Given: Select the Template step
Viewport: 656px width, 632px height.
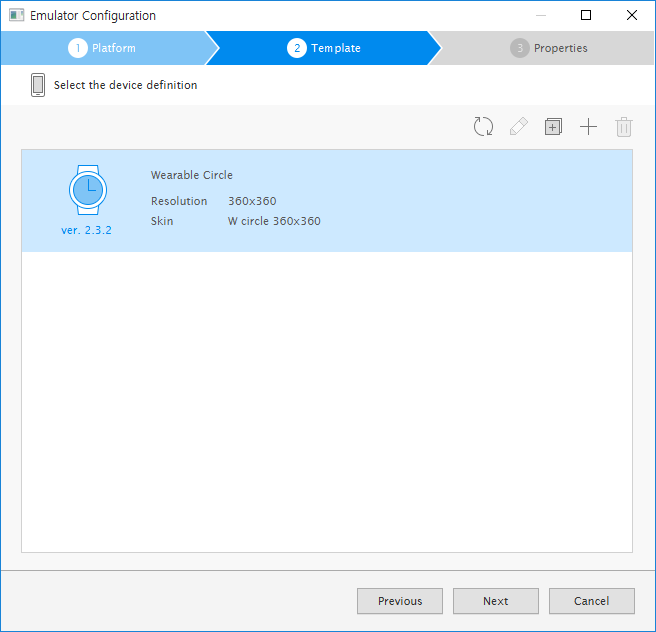Looking at the screenshot, I should 323,48.
